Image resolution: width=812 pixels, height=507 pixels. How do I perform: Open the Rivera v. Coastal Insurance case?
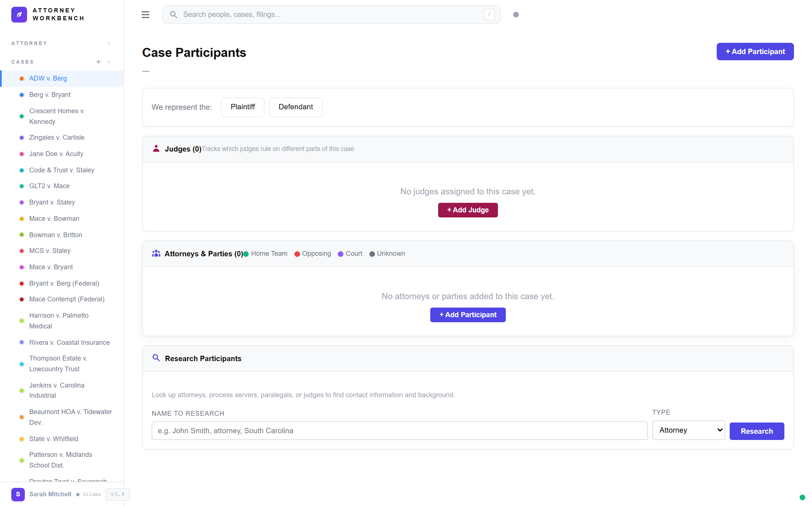click(x=69, y=342)
